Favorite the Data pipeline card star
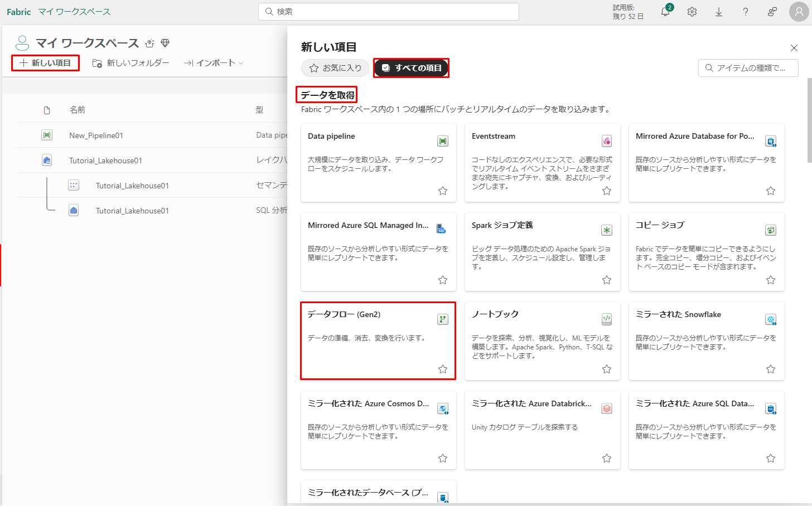The height and width of the screenshot is (506, 812). pyautogui.click(x=443, y=191)
